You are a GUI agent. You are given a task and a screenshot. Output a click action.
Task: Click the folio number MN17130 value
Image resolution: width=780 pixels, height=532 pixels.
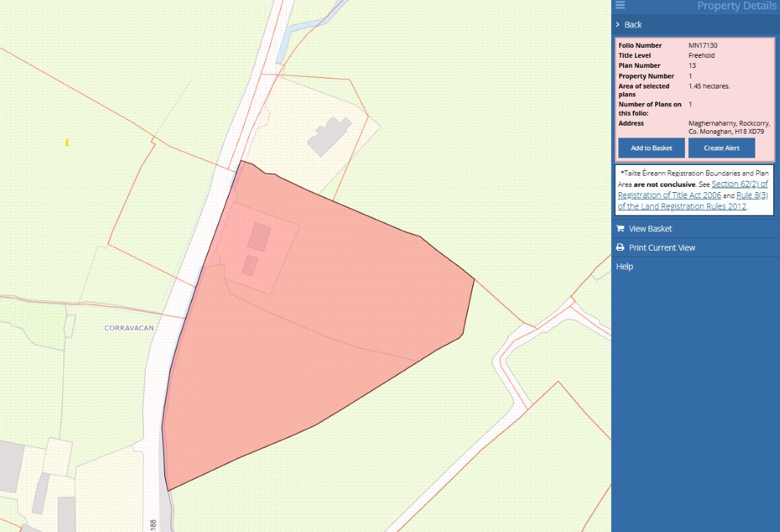point(703,45)
